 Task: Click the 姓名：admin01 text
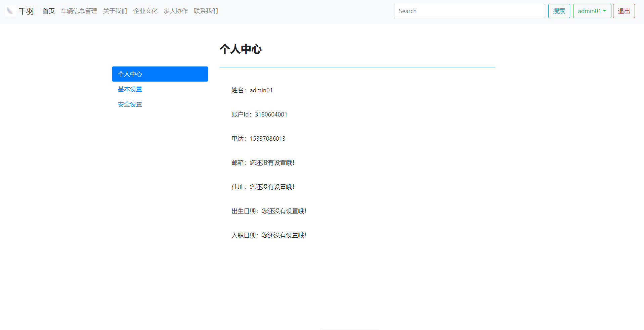(252, 90)
